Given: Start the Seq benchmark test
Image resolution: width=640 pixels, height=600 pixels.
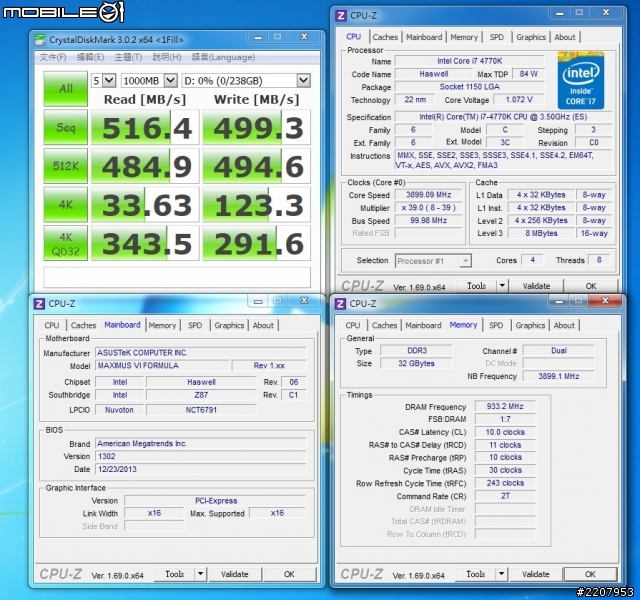Looking at the screenshot, I should tap(66, 127).
